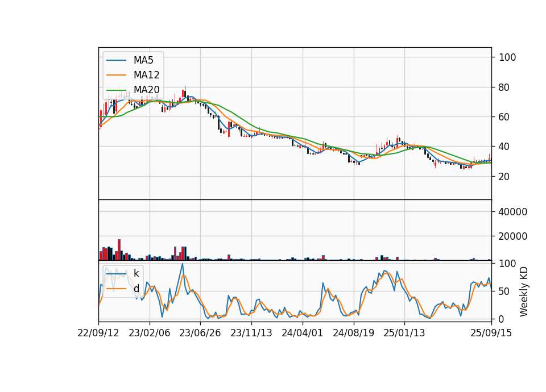Click the volume axis value 40000
The height and width of the screenshot is (392, 546).
[512, 212]
